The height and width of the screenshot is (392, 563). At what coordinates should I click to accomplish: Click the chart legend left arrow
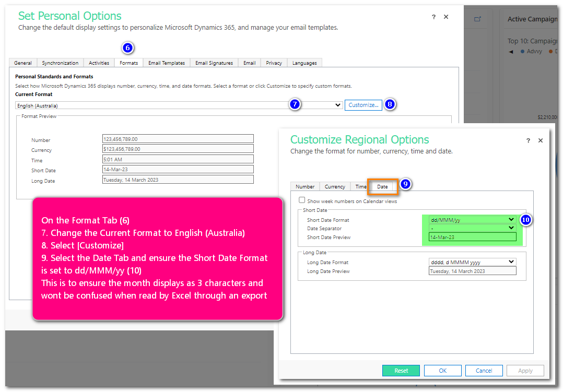pos(511,52)
